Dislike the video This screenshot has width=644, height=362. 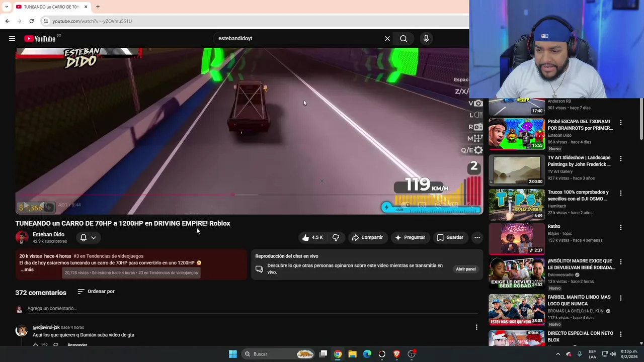[x=336, y=237]
